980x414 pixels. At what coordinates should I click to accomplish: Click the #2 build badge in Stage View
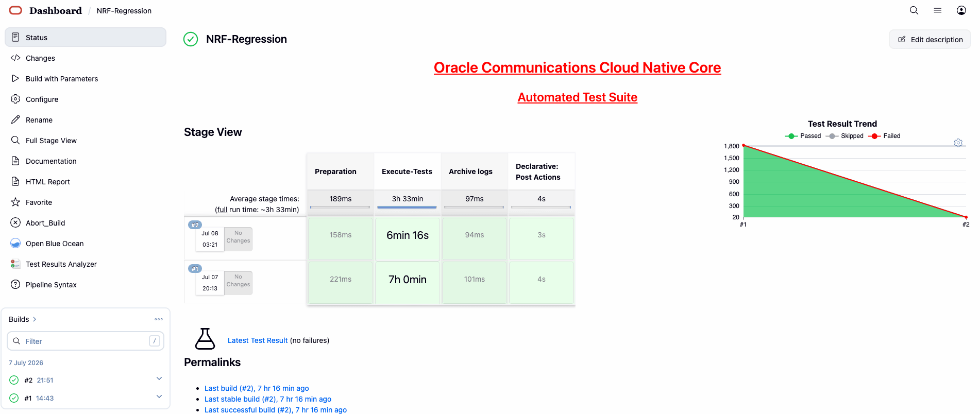(x=195, y=225)
